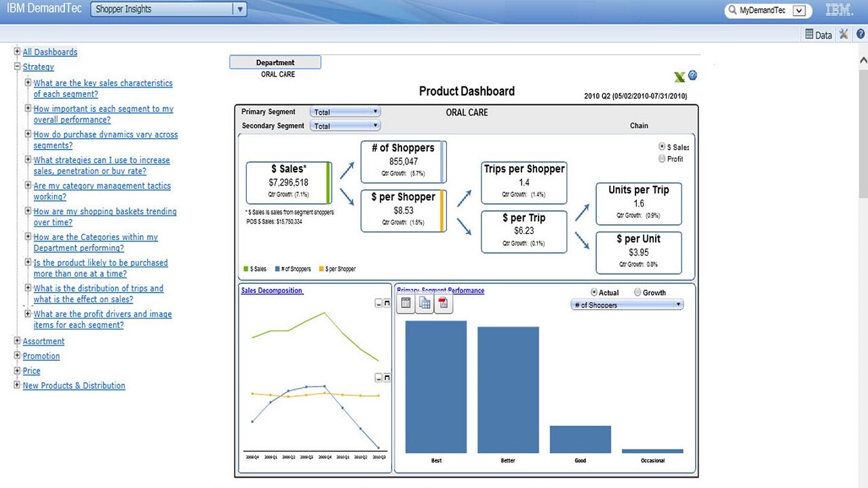This screenshot has height=488, width=868.
Task: Expand the key sales characteristics question node
Action: (x=28, y=83)
